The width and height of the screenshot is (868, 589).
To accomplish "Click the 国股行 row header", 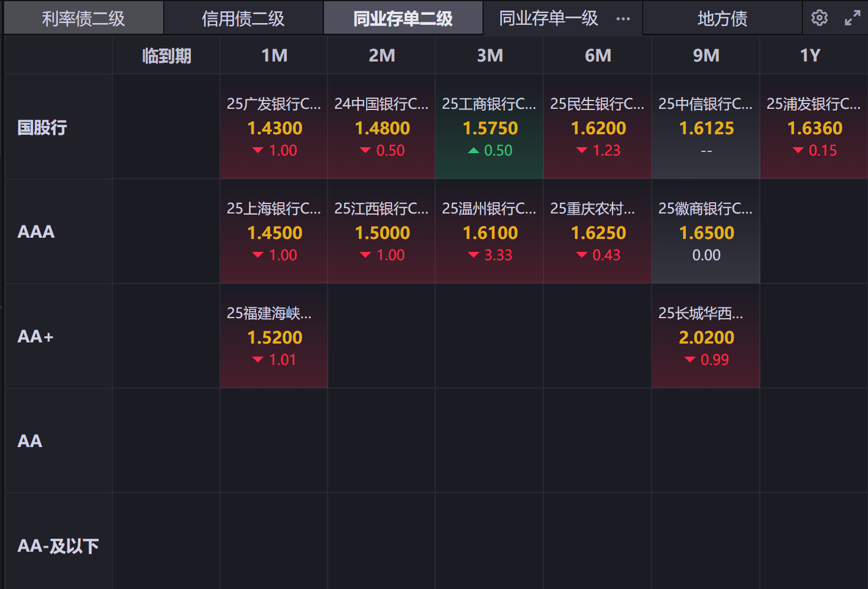I will (43, 127).
